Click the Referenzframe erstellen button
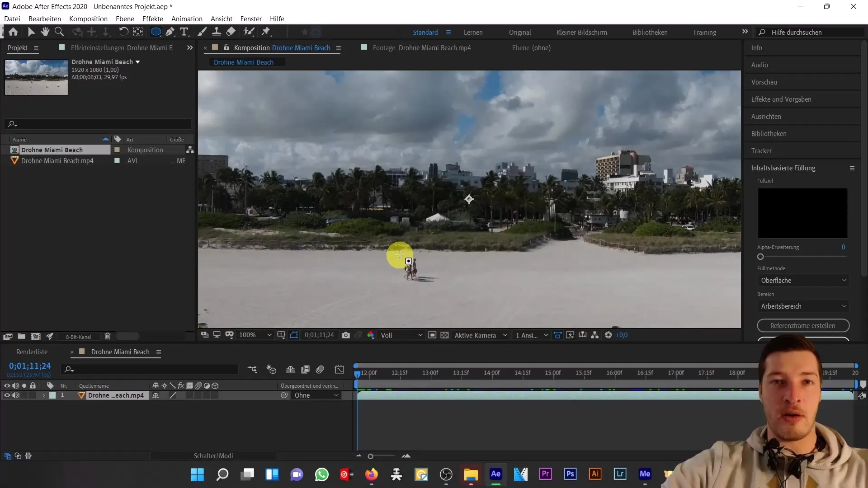The image size is (868, 488). click(x=803, y=326)
